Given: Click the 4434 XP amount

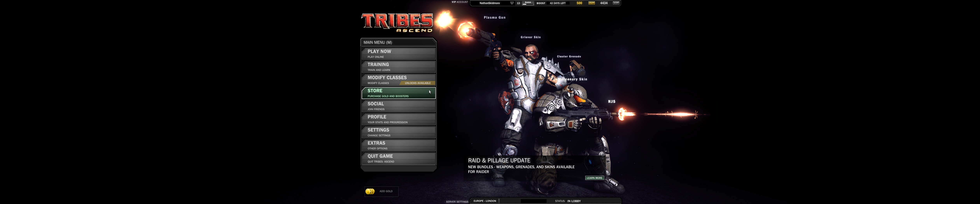Looking at the screenshot, I should [604, 3].
